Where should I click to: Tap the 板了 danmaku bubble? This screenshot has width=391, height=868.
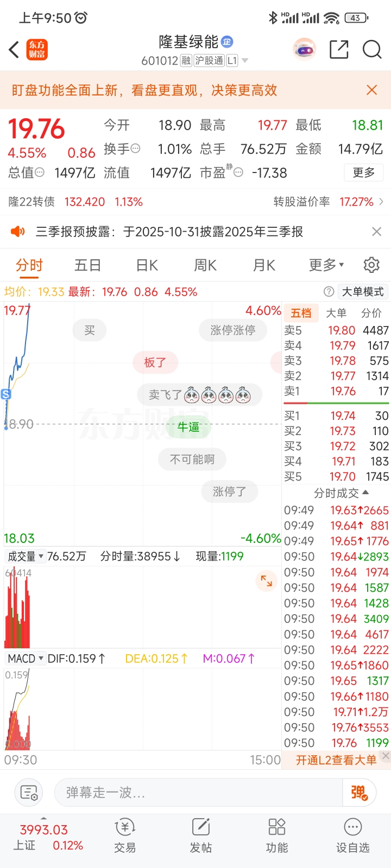(155, 362)
